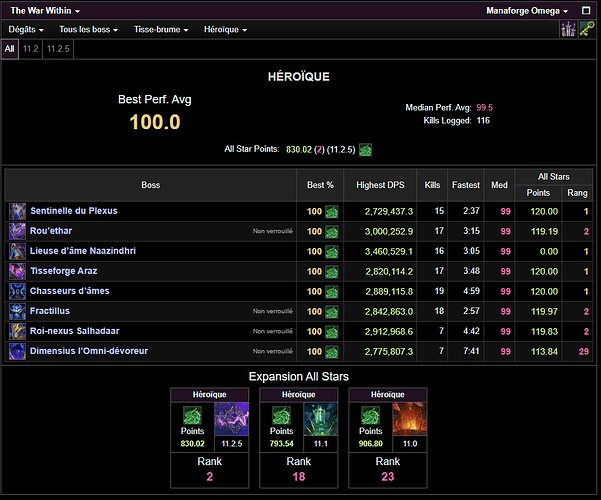This screenshot has width=601, height=500.
Task: Open The War Within expansion menu
Action: [50, 10]
